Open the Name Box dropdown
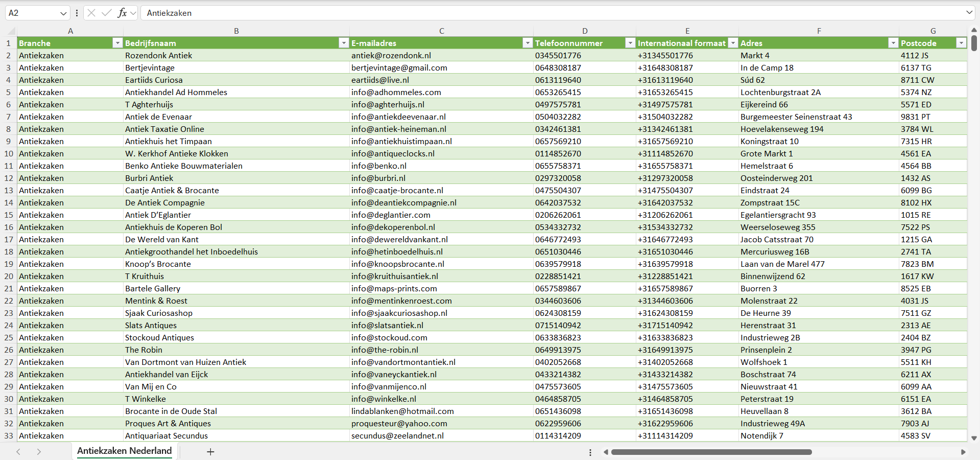This screenshot has height=460, width=980. [x=63, y=13]
